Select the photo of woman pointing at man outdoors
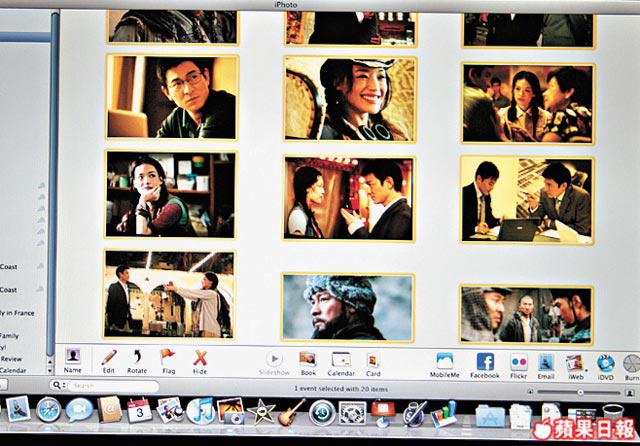The width and height of the screenshot is (640, 446). tap(169, 294)
